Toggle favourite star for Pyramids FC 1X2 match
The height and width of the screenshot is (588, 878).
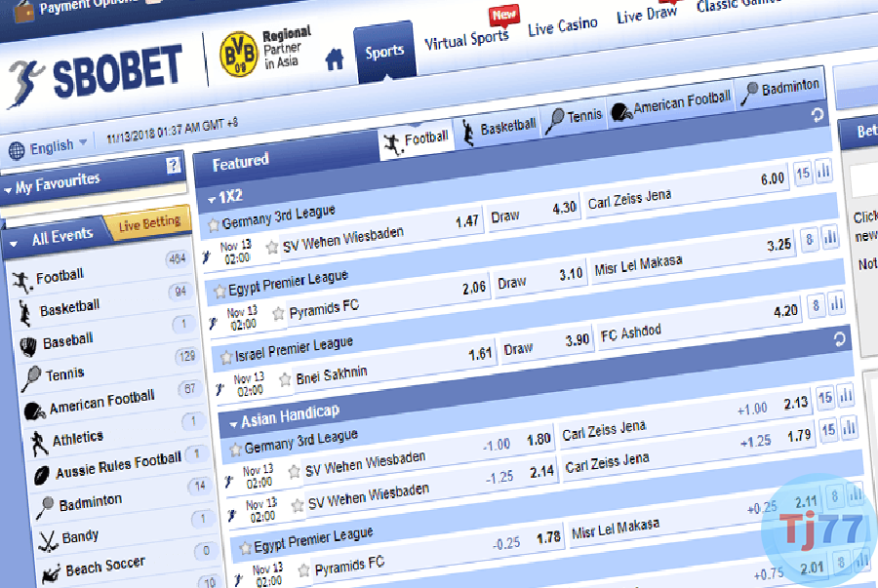(x=278, y=314)
